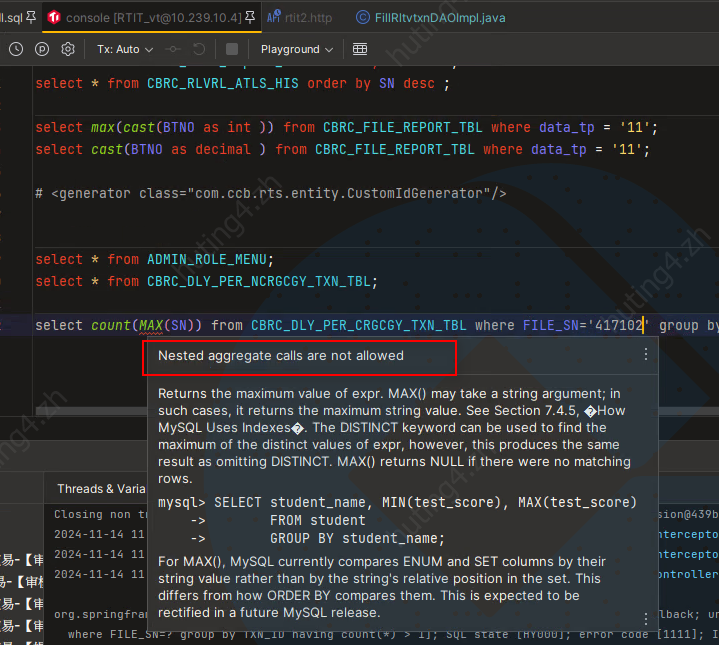Click the commit transaction icon
The height and width of the screenshot is (645, 719).
tap(174, 49)
